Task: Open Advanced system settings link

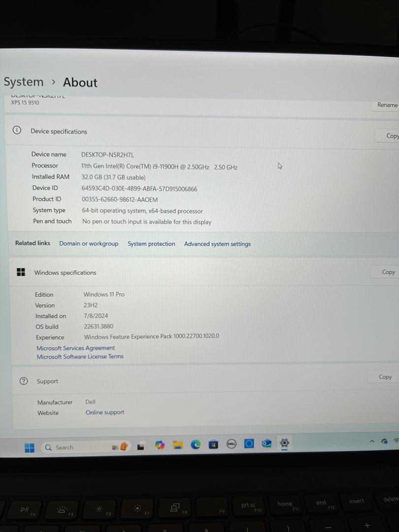Action: pyautogui.click(x=218, y=244)
